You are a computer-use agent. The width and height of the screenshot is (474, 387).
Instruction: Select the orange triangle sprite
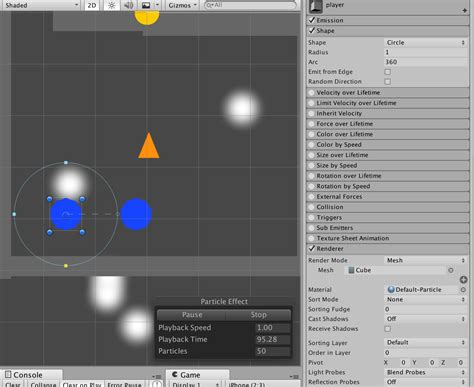[149, 147]
